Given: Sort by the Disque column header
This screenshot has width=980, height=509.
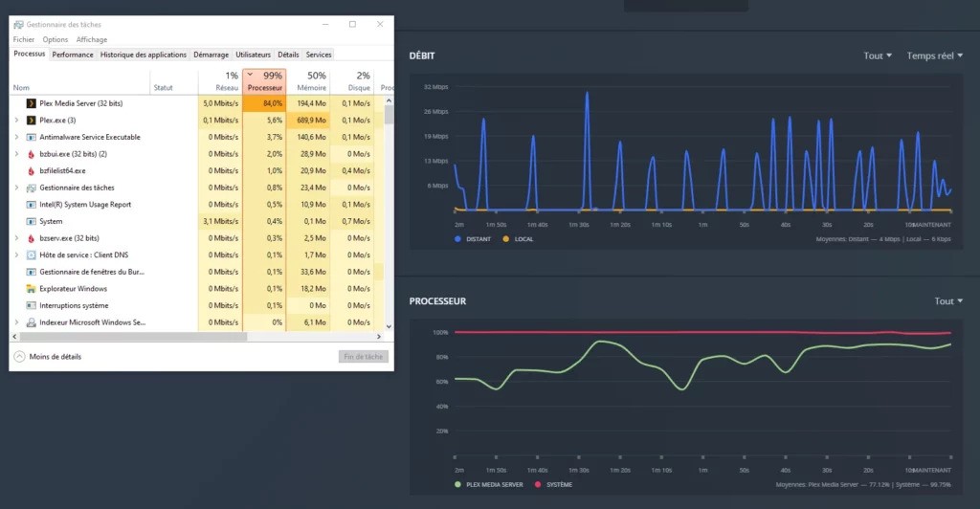Looking at the screenshot, I should pyautogui.click(x=352, y=81).
